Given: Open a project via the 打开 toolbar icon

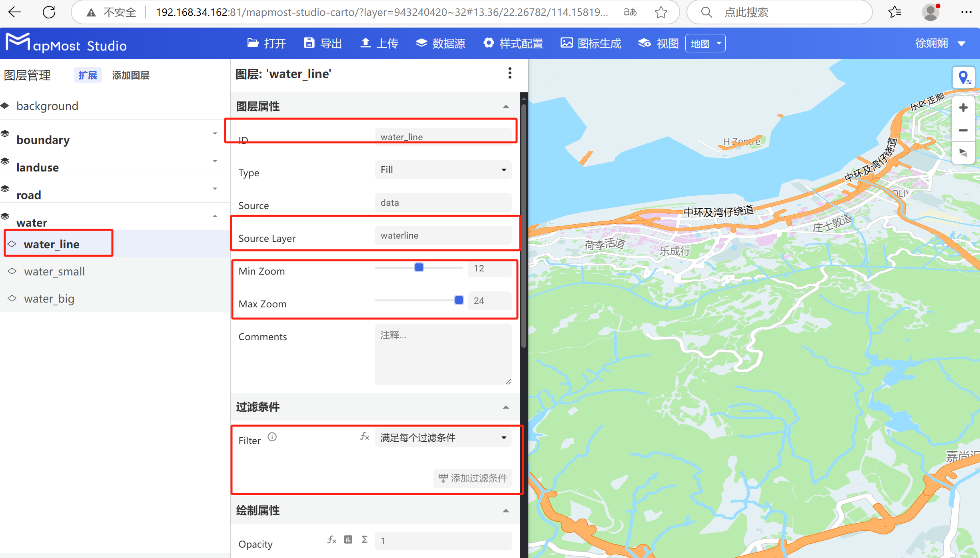Looking at the screenshot, I should pyautogui.click(x=266, y=43).
